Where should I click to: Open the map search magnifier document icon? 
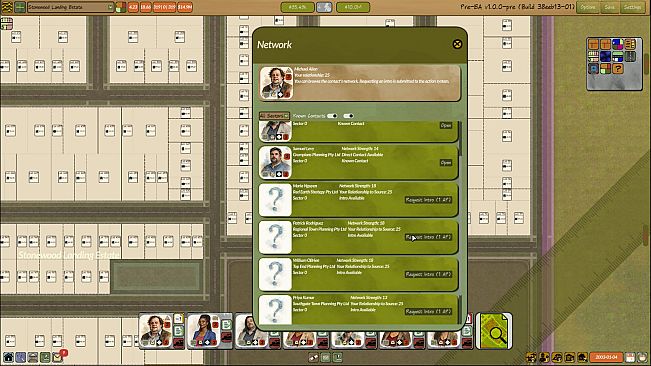click(x=494, y=331)
